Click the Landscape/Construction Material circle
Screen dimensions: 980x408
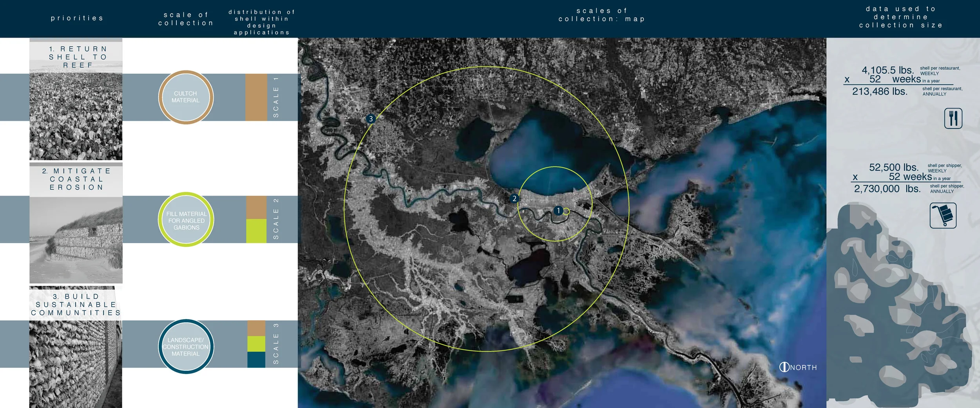(x=186, y=347)
